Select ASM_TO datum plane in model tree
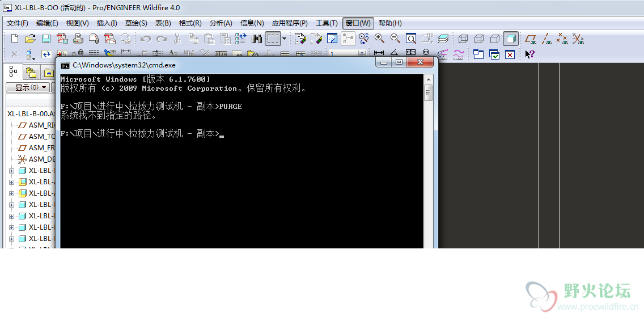644x317 pixels. pyautogui.click(x=36, y=136)
